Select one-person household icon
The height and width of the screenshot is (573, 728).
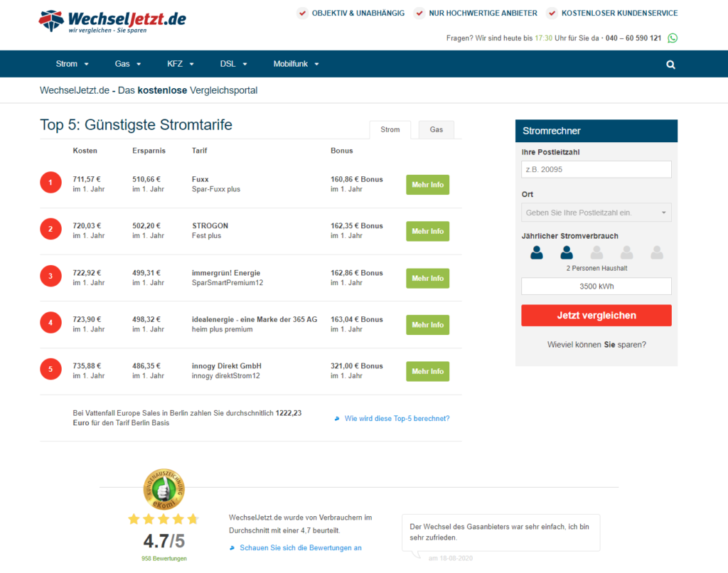click(537, 252)
